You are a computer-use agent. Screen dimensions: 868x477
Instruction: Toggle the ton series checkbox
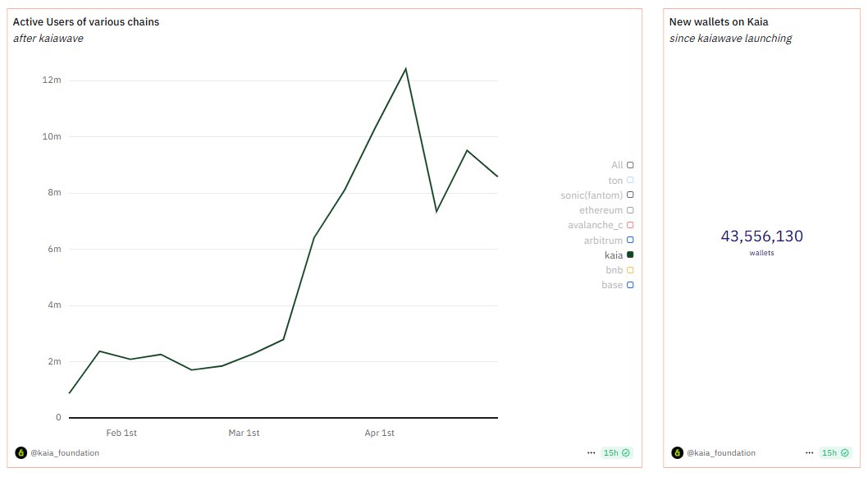(630, 180)
